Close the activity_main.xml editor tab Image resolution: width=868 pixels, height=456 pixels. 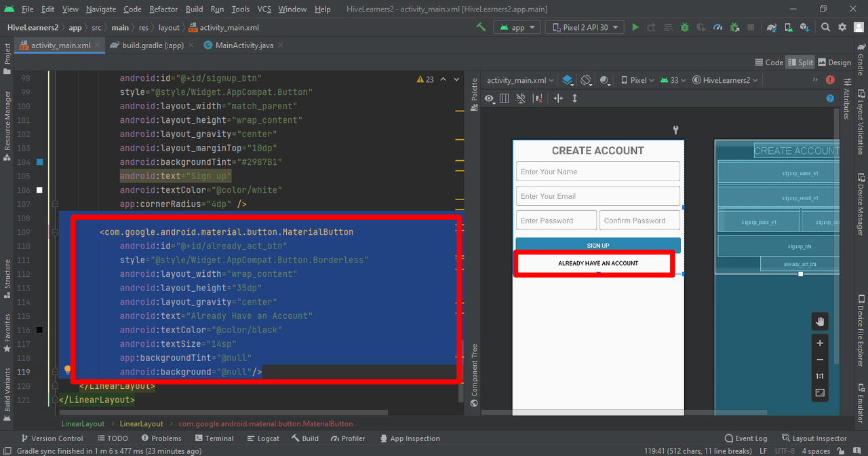point(97,45)
